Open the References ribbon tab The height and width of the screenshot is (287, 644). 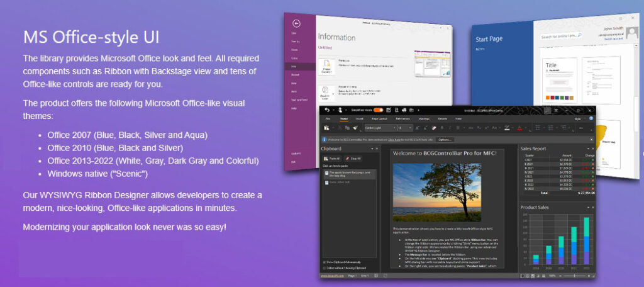(x=402, y=118)
